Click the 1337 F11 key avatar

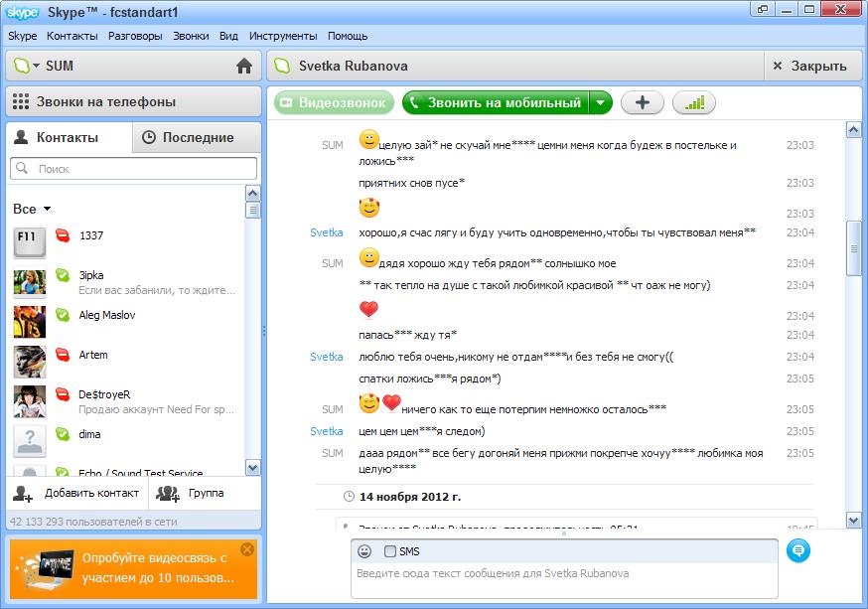click(30, 242)
